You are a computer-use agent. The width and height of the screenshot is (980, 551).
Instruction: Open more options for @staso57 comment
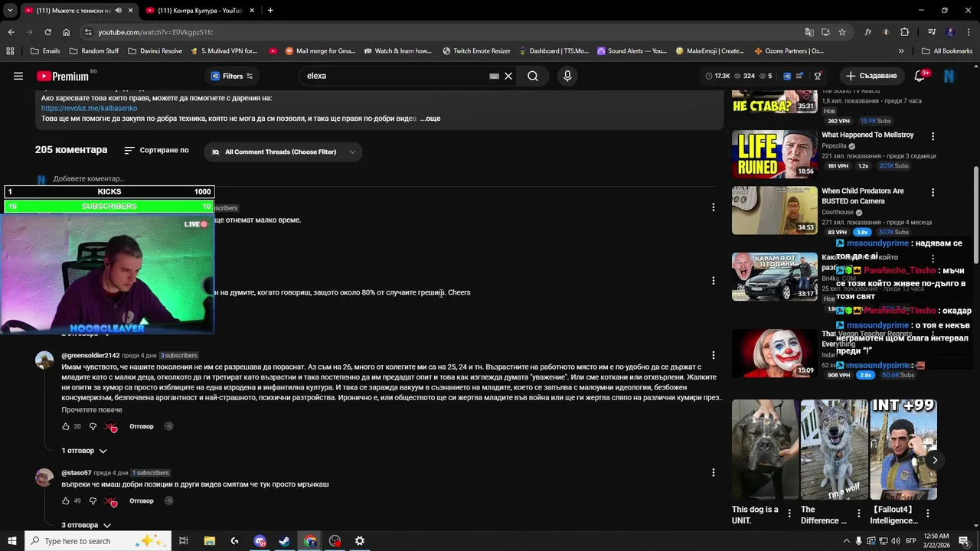(713, 472)
